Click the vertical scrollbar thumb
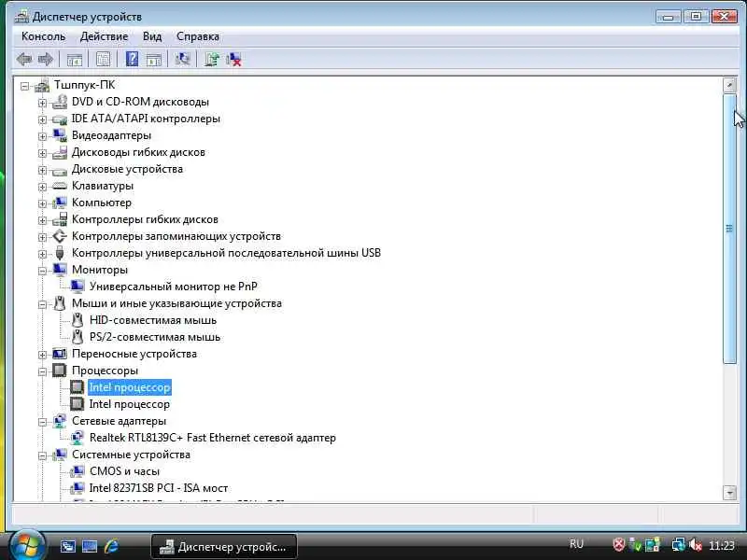The image size is (747, 560). click(729, 229)
